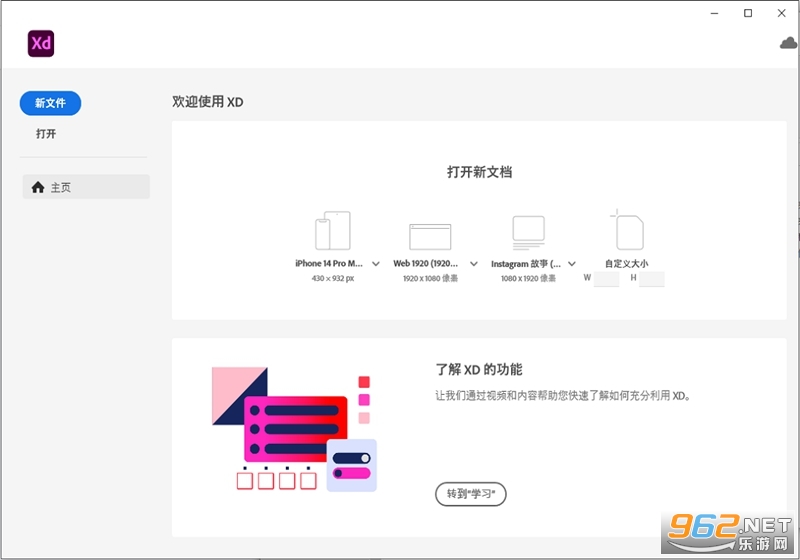This screenshot has height=560, width=800.
Task: Go to the 主页 tab in sidebar
Action: click(x=86, y=187)
